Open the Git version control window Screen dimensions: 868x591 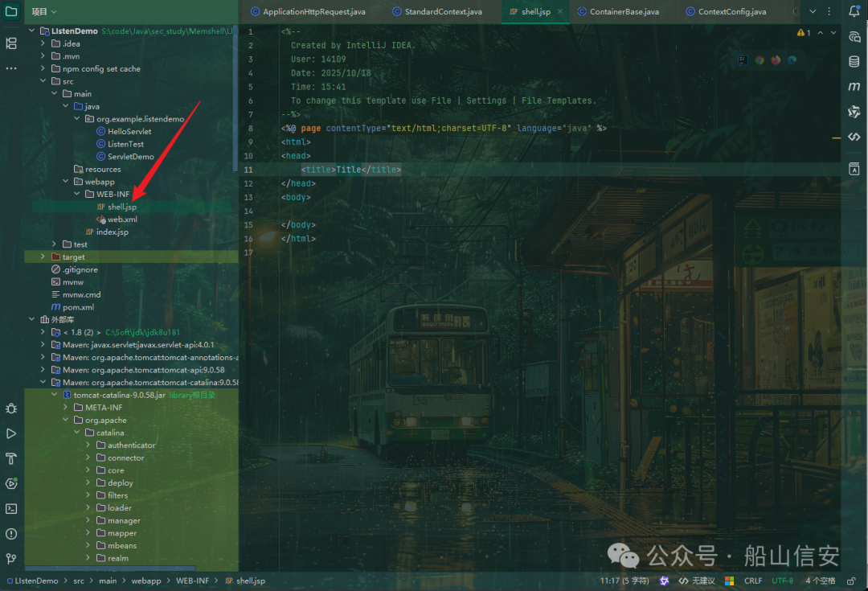click(x=11, y=558)
